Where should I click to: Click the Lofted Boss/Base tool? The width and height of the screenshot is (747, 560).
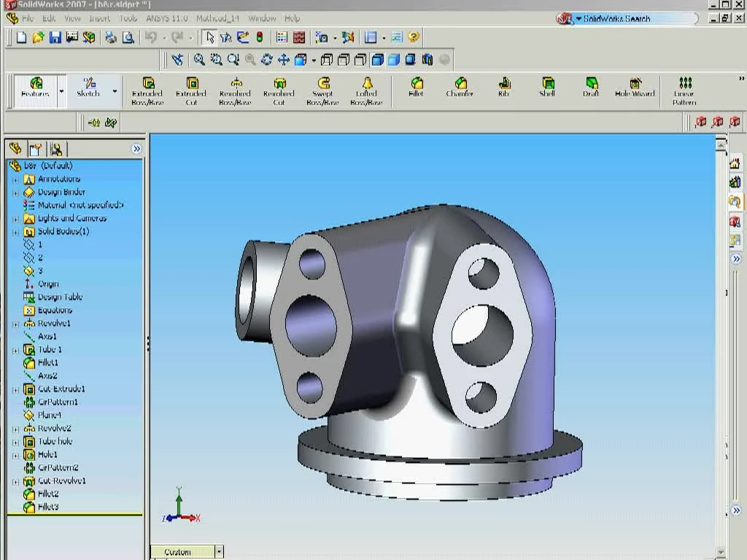(366, 91)
